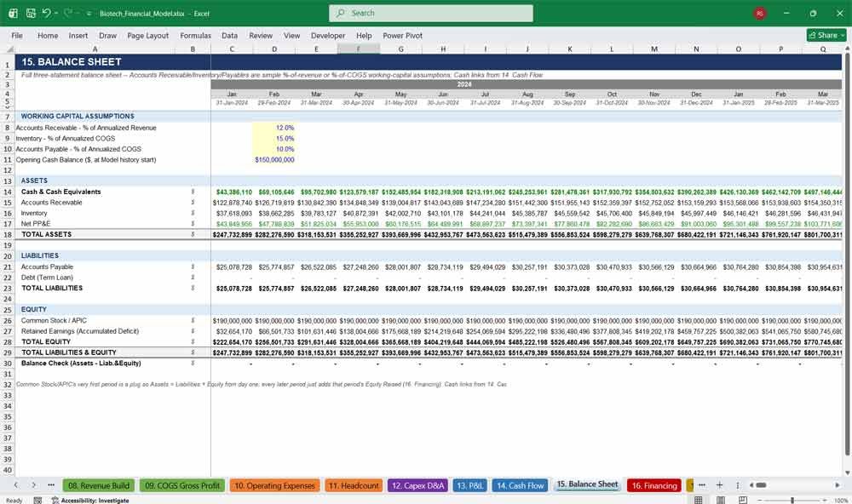Click the Select All corner triangle
The image size is (852, 504).
pos(9,49)
